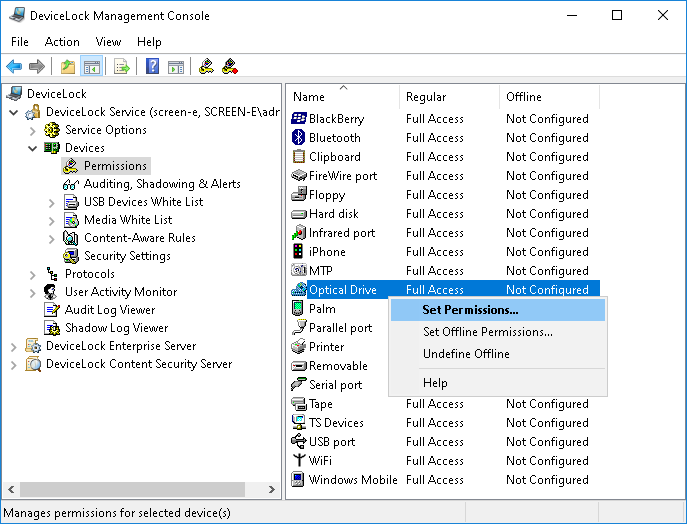Click the Bluetooth device icon in list
The image size is (687, 524).
(298, 138)
